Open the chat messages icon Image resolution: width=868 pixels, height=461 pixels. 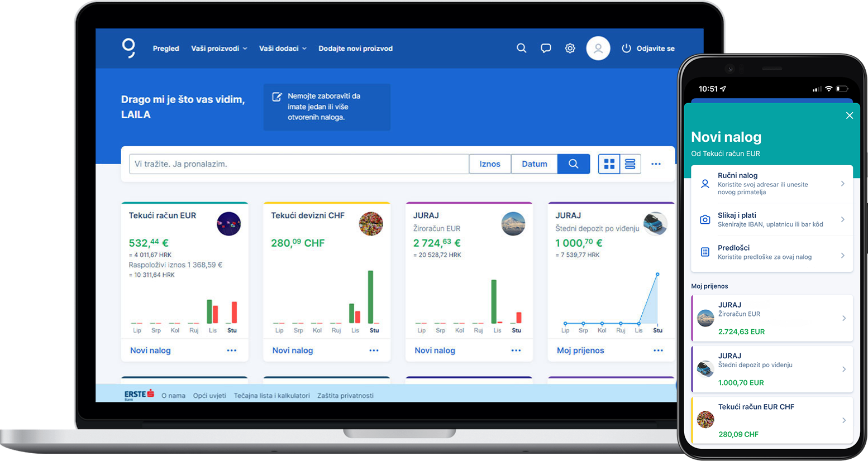[546, 49]
